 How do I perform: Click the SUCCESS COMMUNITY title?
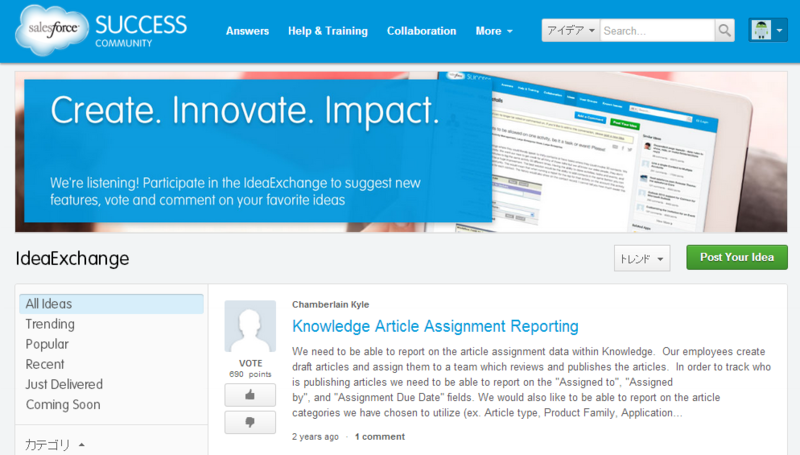[141, 31]
